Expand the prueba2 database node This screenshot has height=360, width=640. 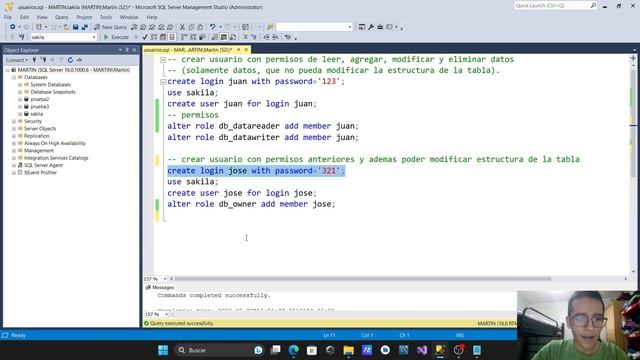click(x=20, y=99)
